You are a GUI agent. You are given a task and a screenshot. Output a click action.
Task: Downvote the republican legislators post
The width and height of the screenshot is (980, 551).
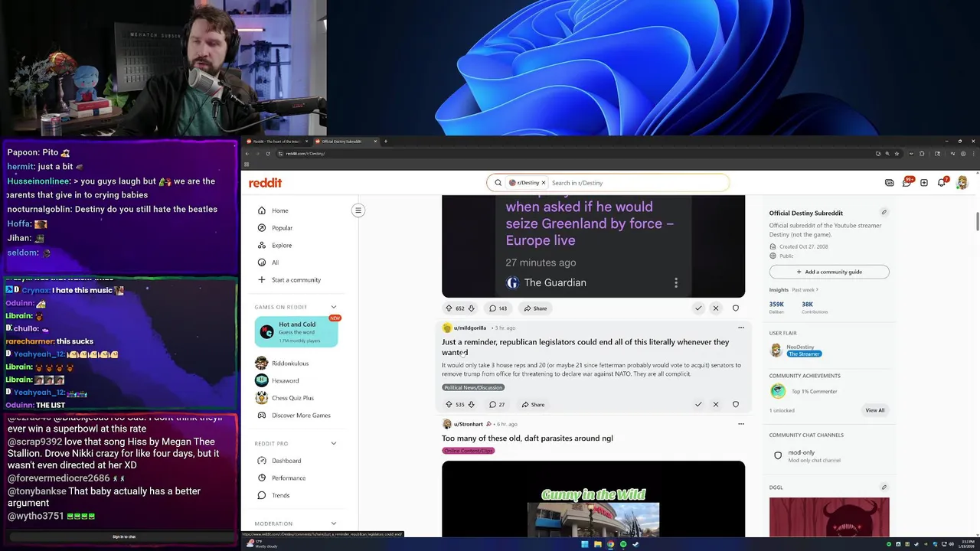[471, 405]
